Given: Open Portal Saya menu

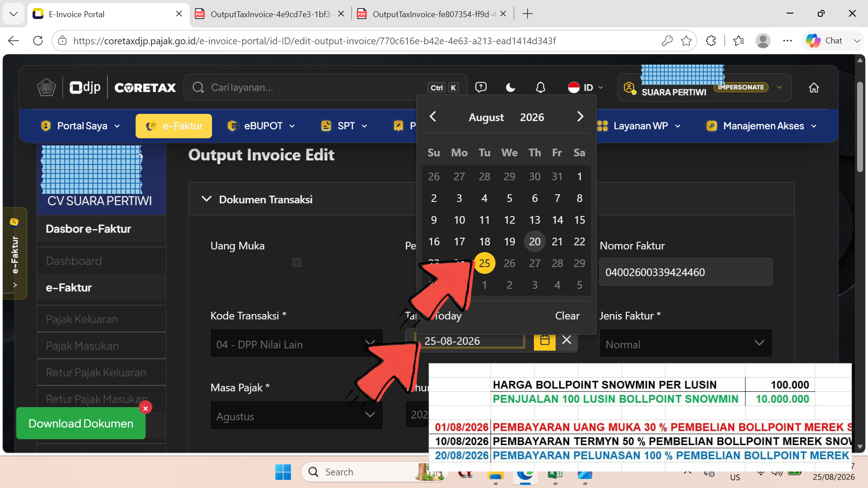Looking at the screenshot, I should pyautogui.click(x=80, y=126).
